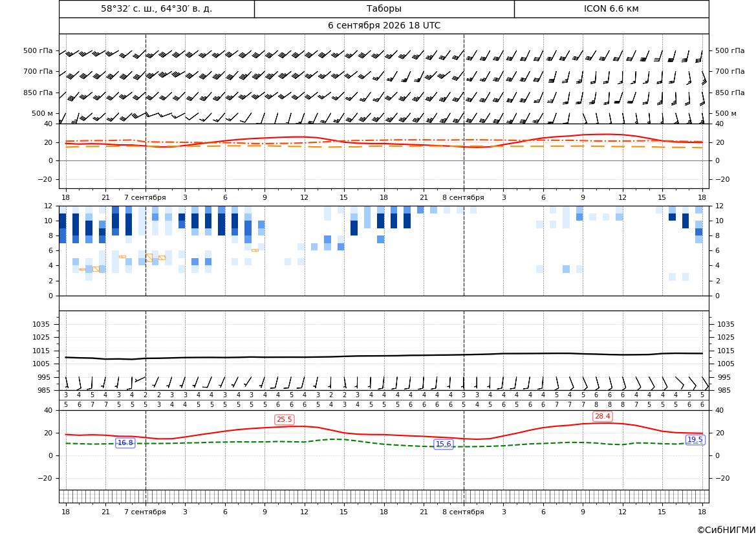
Task: Click the 8 сентября marker on the bottom axis
Action: [463, 512]
